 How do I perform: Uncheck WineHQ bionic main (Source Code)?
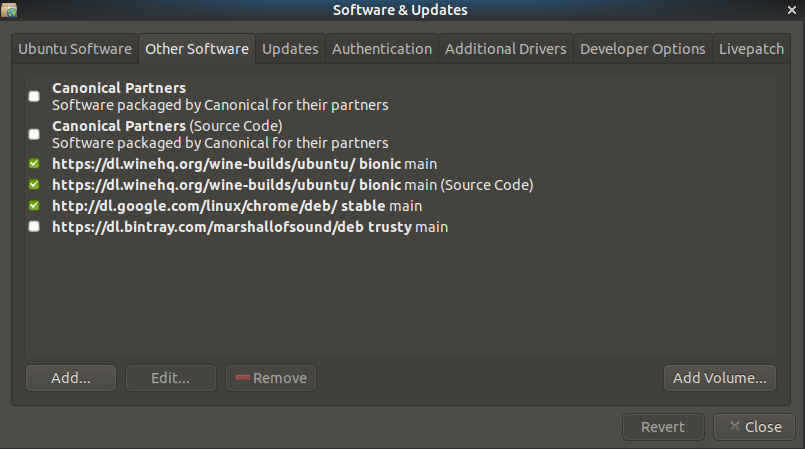tap(34, 185)
